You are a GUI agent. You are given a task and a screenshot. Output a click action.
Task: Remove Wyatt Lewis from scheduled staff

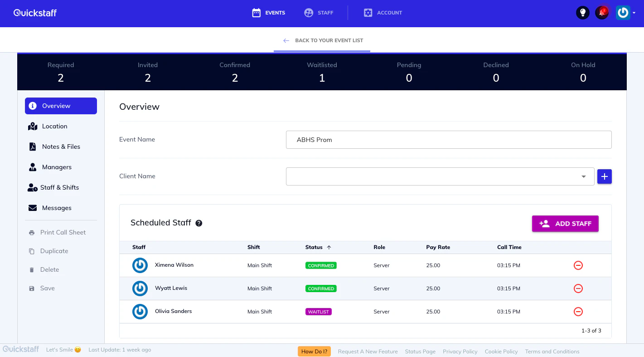[578, 289]
